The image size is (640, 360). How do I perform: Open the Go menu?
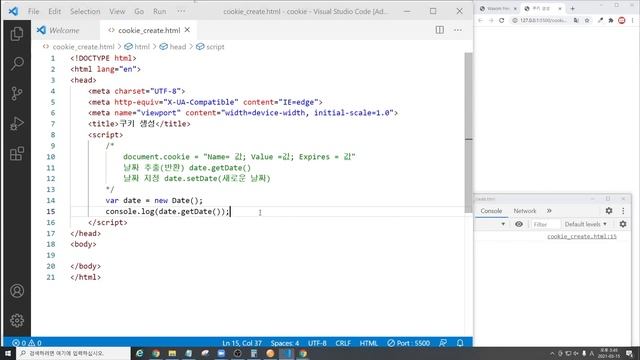139,11
